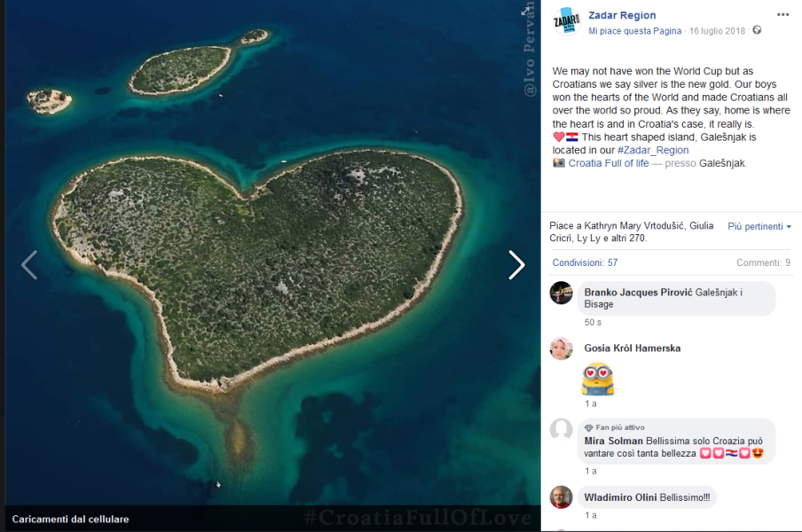802x532 pixels.
Task: Open Caricamenti dal cellulare album
Action: pos(71,520)
